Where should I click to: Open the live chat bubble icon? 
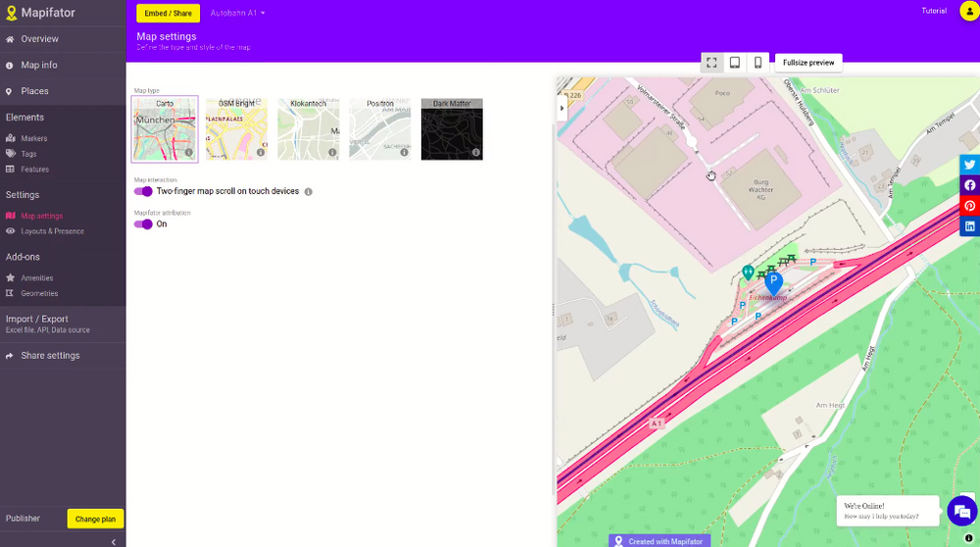click(x=962, y=511)
